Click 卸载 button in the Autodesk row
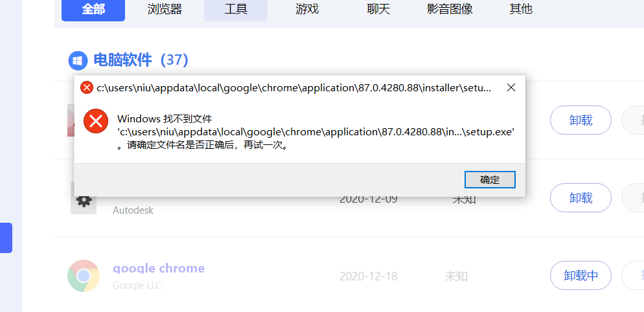 [581, 198]
